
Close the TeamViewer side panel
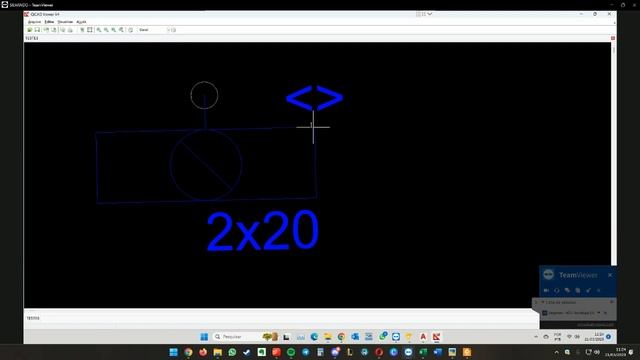pos(610,275)
